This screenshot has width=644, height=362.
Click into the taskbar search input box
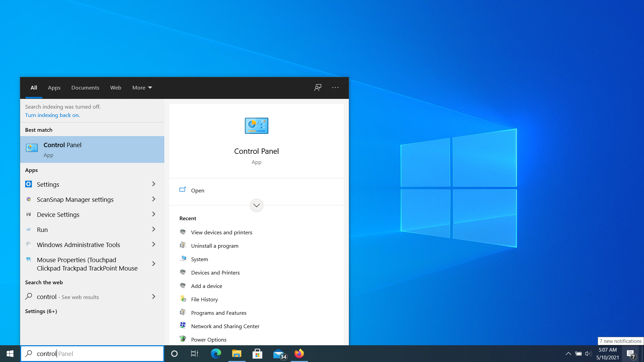point(92,354)
